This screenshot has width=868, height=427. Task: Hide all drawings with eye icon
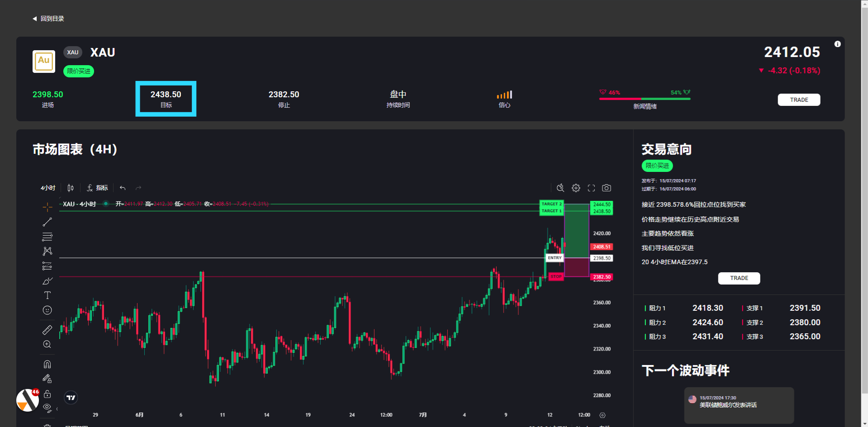[x=47, y=408]
